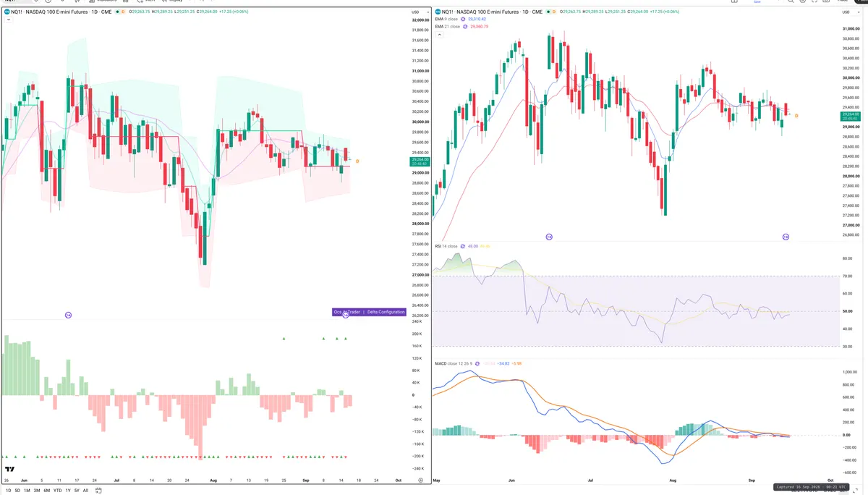This screenshot has width=868, height=495.
Task: Open the go-to-date calendar icon
Action: pos(98,490)
